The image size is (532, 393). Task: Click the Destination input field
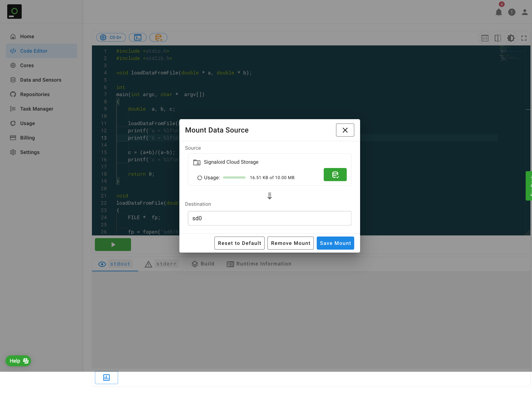pyautogui.click(x=269, y=218)
